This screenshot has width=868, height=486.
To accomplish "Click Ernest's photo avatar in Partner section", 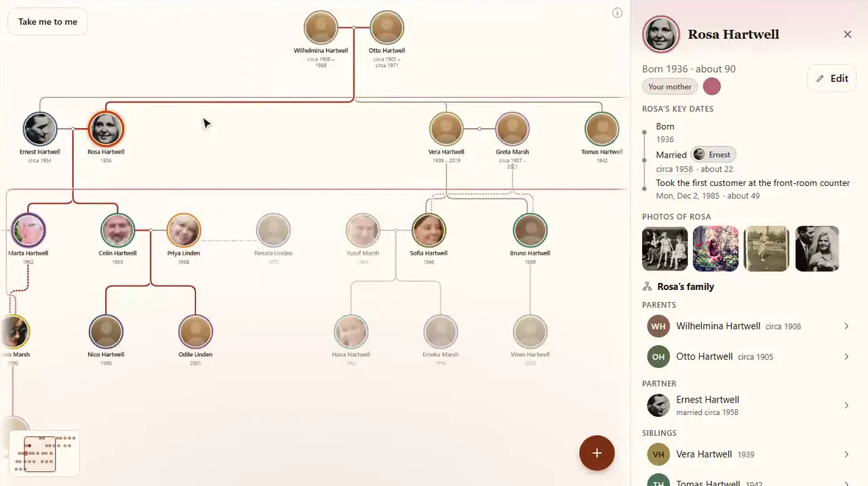I will (658, 406).
